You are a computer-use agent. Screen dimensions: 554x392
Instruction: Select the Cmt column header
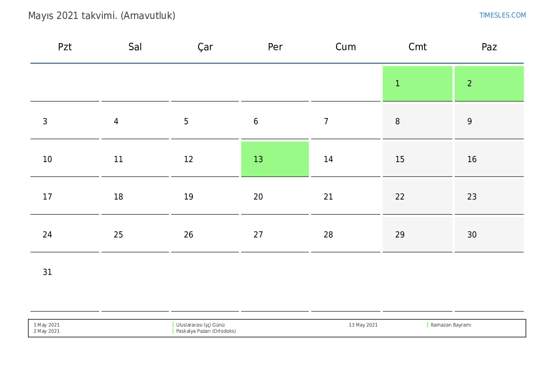pyautogui.click(x=418, y=47)
